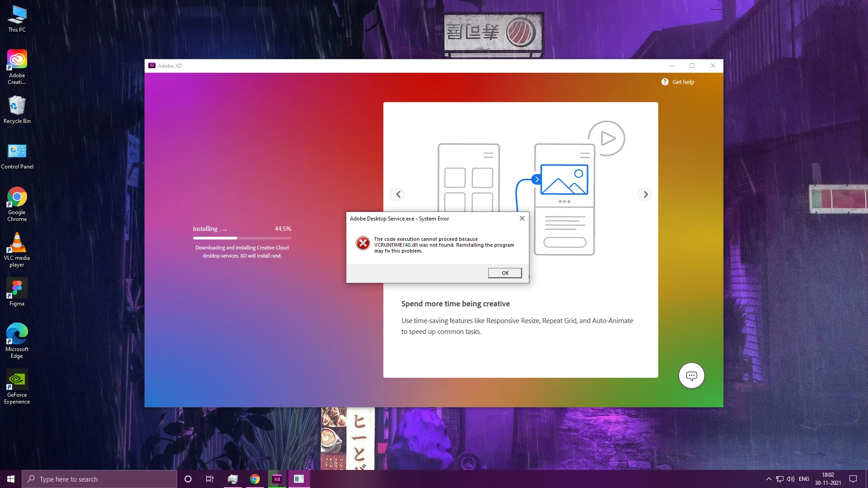Viewport: 868px width, 488px height.
Task: Open Task View on the taskbar
Action: (210, 479)
